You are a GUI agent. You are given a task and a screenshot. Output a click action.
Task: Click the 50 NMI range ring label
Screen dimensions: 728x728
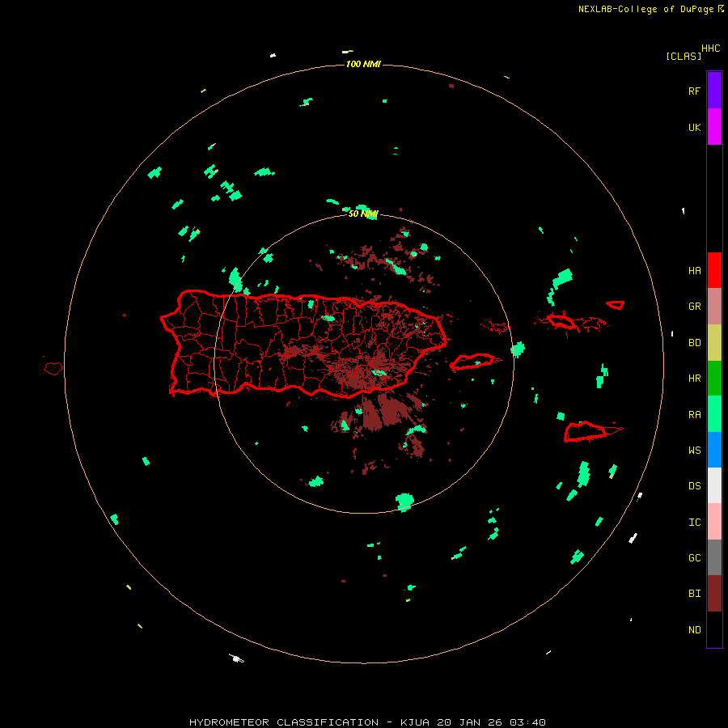click(x=363, y=214)
